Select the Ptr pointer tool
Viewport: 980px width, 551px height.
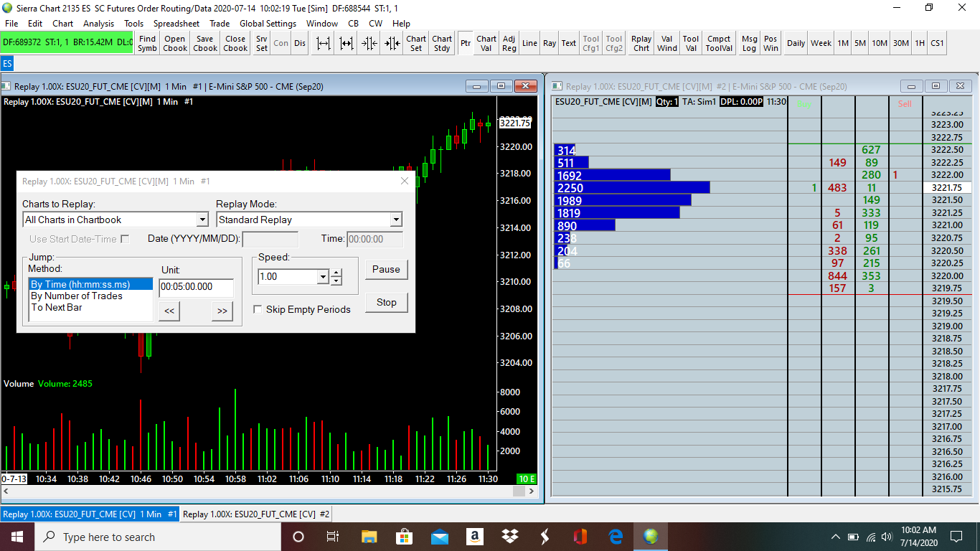tap(466, 43)
